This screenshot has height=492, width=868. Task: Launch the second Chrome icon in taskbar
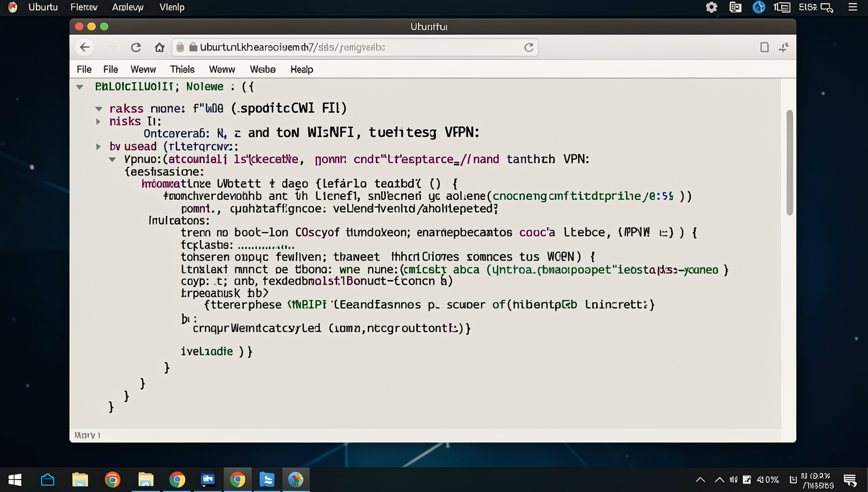pyautogui.click(x=177, y=480)
